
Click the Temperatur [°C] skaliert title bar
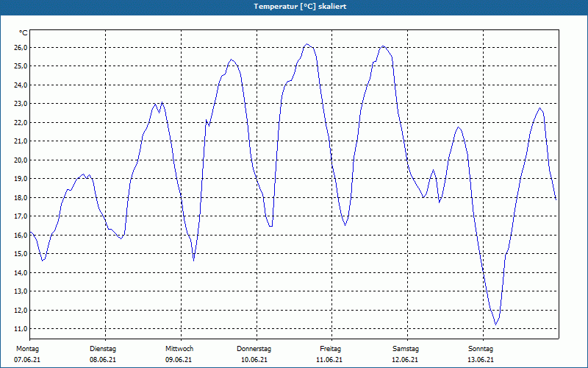[x=294, y=7]
